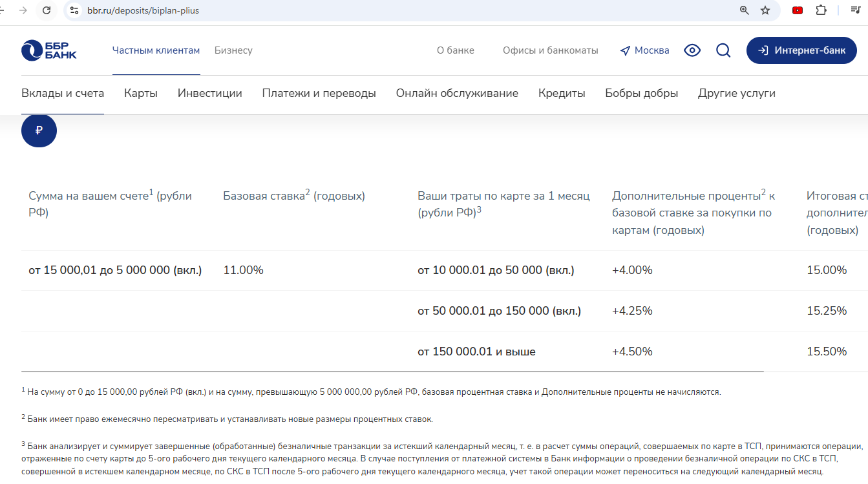Toggle the accessibility eye icon
The width and height of the screenshot is (868, 484).
692,50
